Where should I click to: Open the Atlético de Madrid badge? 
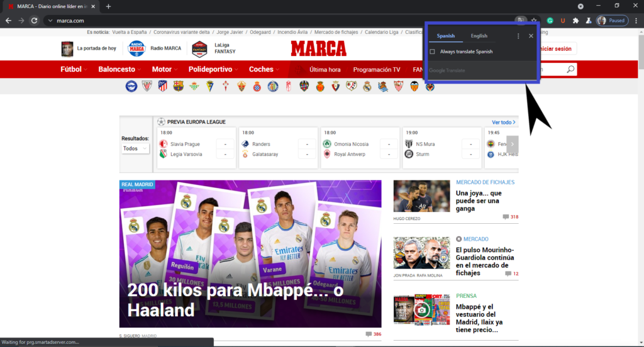point(163,86)
